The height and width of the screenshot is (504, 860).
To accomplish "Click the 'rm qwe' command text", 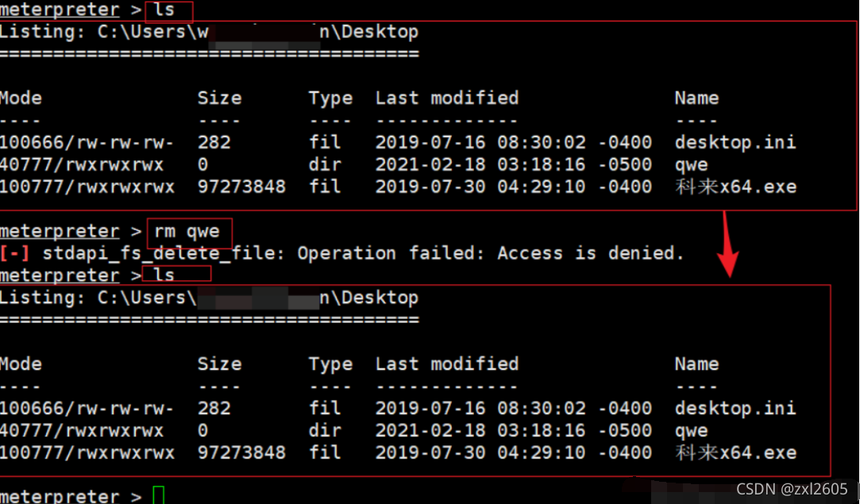I will (187, 232).
